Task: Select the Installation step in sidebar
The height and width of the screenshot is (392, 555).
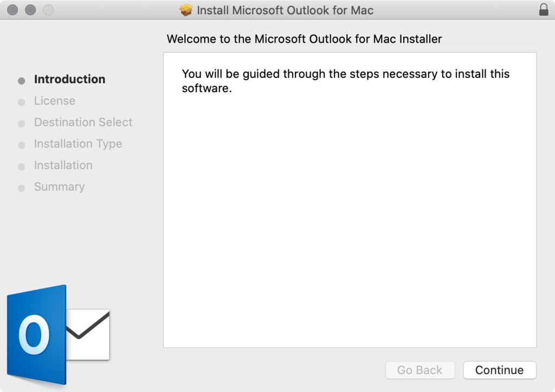Action: coord(63,165)
